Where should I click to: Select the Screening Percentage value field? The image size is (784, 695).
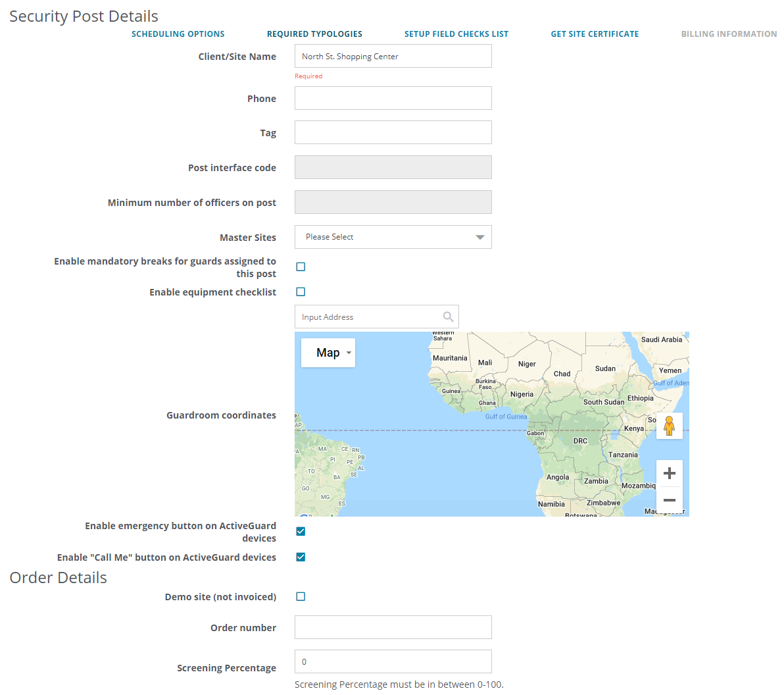click(393, 661)
